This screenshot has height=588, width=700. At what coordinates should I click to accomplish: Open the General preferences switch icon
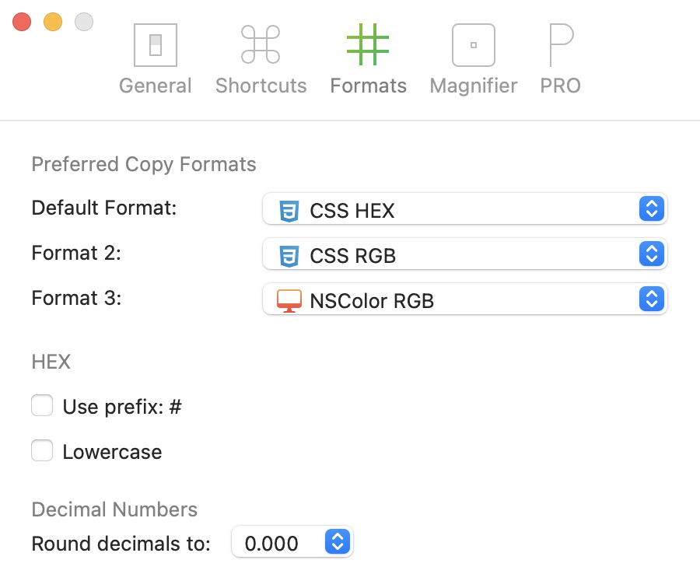coord(156,44)
